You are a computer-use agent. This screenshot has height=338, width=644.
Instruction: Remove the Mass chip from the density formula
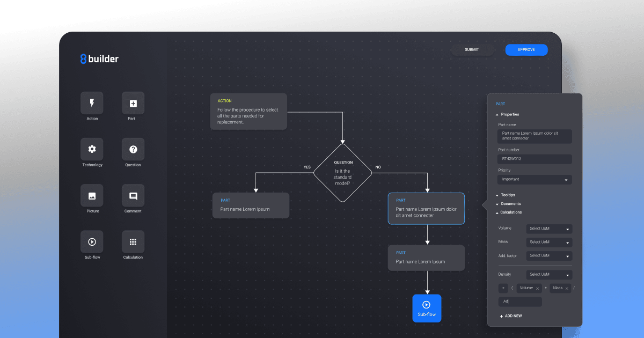coord(567,288)
